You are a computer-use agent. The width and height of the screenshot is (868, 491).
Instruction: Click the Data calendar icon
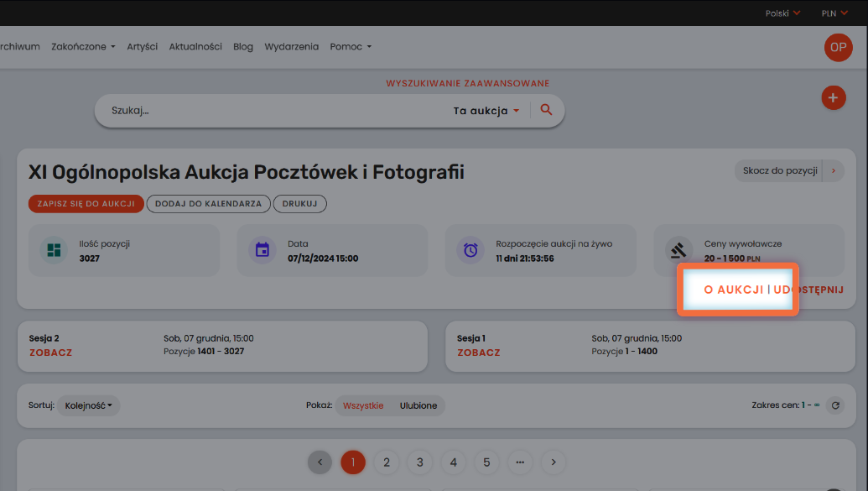262,250
